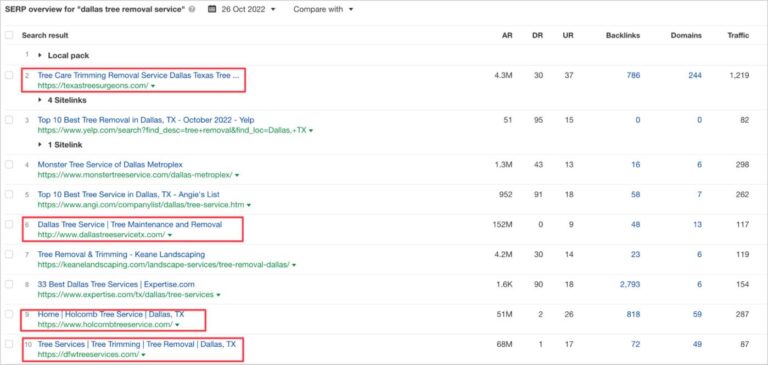768x365 pixels.
Task: Click the dallastreeservicetx.com URL
Action: (x=101, y=235)
